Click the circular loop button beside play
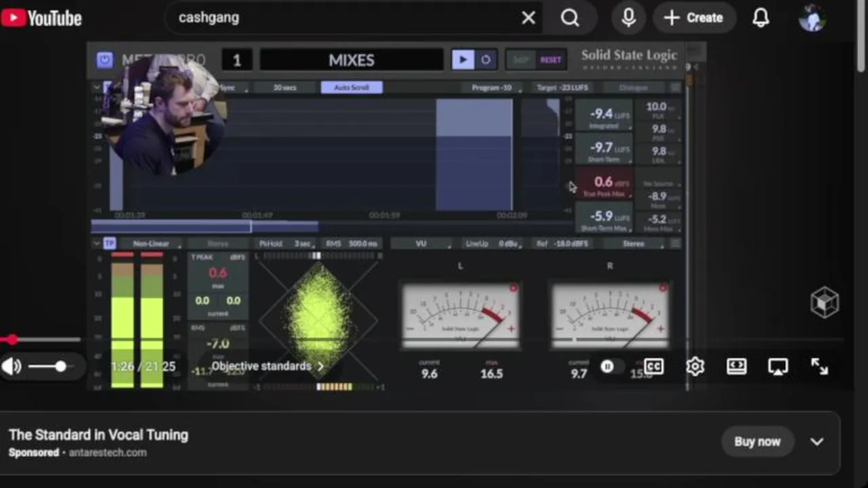This screenshot has width=868, height=488. pyautogui.click(x=486, y=60)
